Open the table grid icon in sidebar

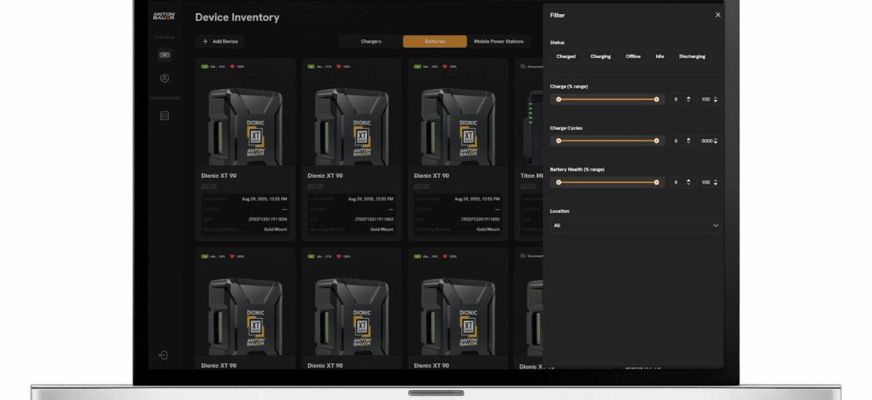[164, 116]
